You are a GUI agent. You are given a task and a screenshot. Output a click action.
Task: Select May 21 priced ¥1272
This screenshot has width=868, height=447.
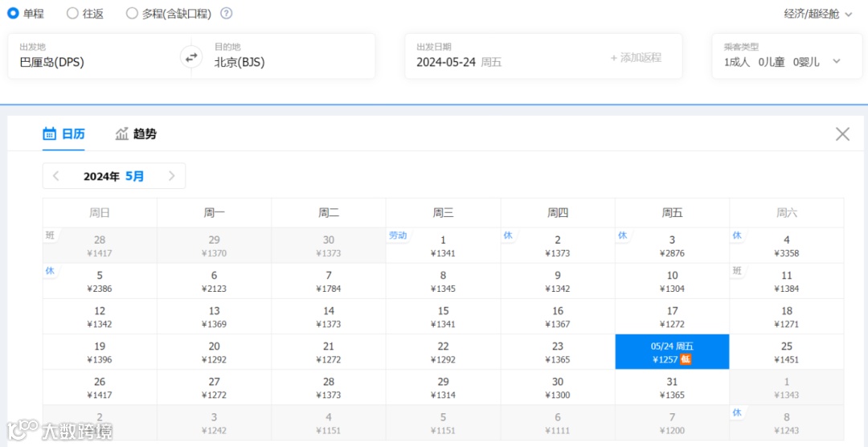point(329,351)
